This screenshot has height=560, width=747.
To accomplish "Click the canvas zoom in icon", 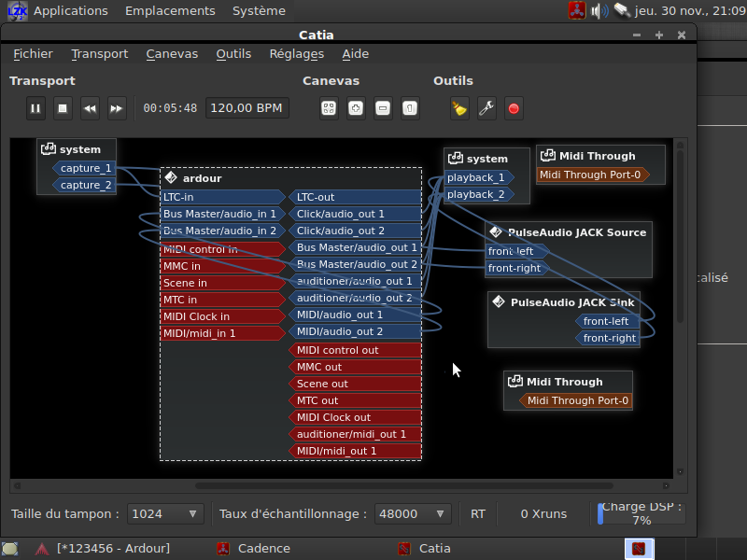I will pos(356,108).
